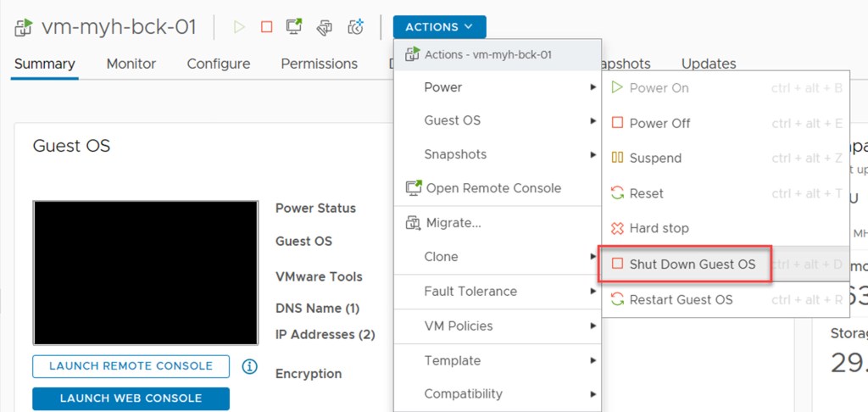The width and height of the screenshot is (868, 412).
Task: Switch to the Monitor tab
Action: coord(131,64)
